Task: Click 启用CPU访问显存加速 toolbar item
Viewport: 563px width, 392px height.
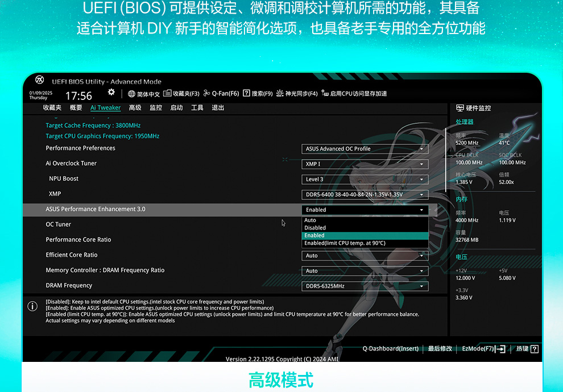Action: click(354, 94)
